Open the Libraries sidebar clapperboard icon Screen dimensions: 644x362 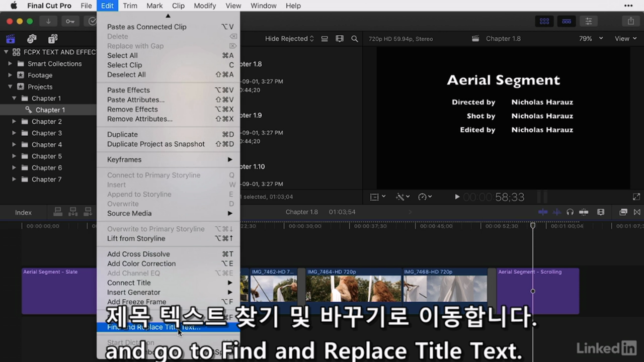tap(10, 39)
